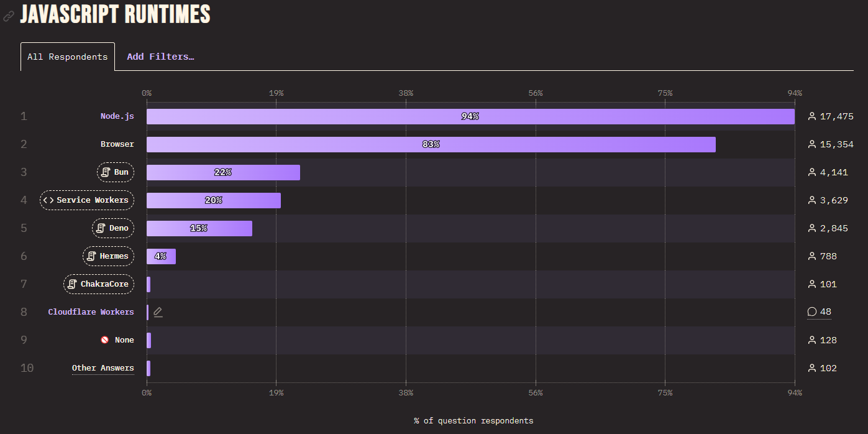Screen dimensions: 868x434
Task: Click the 15,354 respondent count
Action: 837,144
